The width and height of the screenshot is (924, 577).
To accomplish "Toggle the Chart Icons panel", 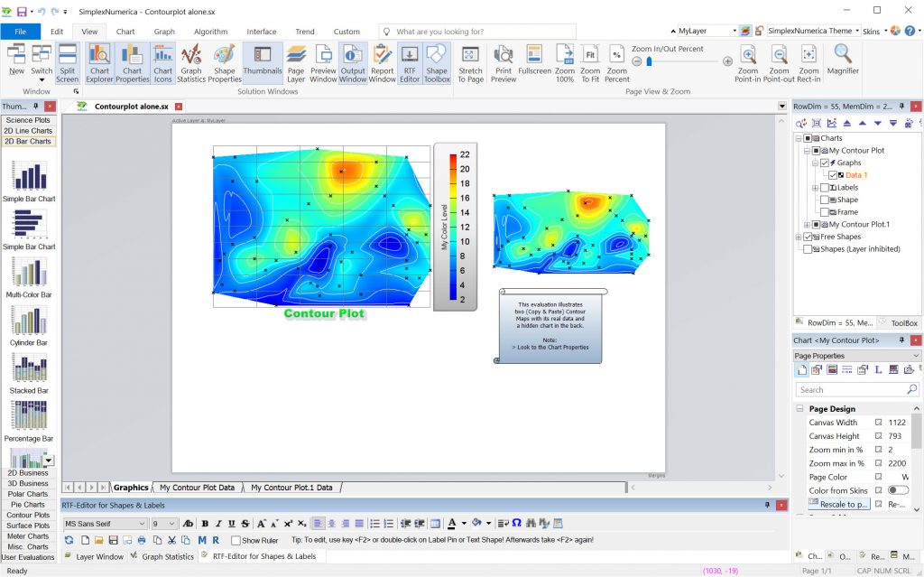I will pos(162,63).
